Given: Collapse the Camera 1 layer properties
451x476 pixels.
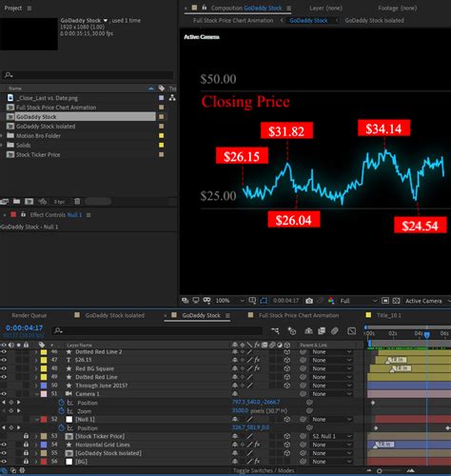Looking at the screenshot, I should tap(37, 394).
